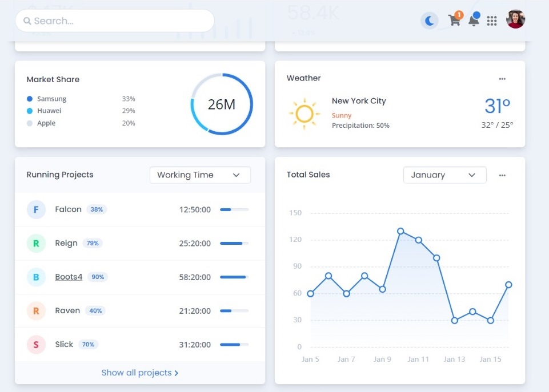The height and width of the screenshot is (392, 549).
Task: Select the peak data point on the sales chart
Action: [x=400, y=231]
